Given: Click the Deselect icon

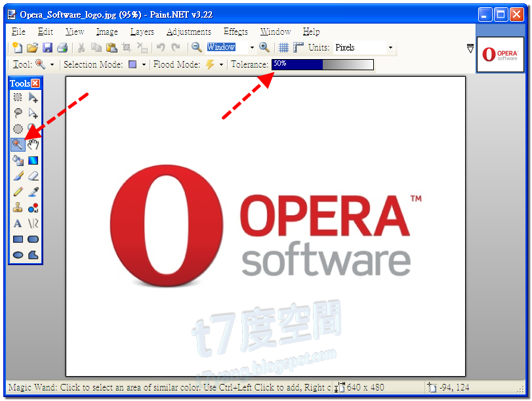Looking at the screenshot, I should click(x=142, y=47).
